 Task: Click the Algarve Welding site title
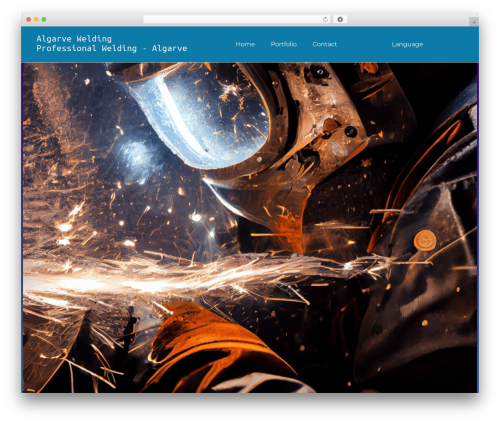(74, 39)
